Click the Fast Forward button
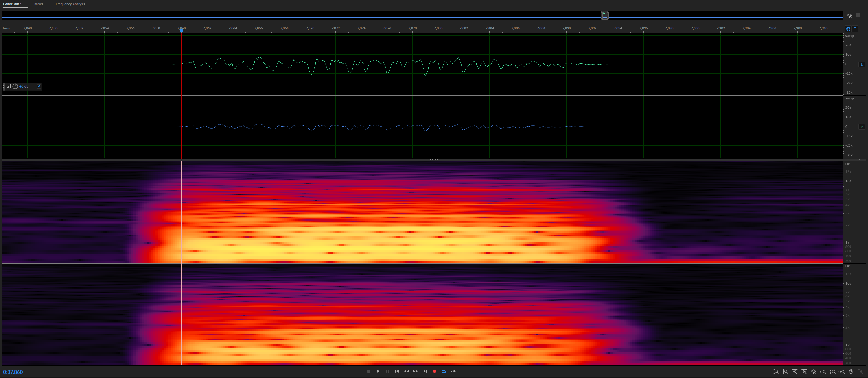Image resolution: width=868 pixels, height=378 pixels. click(415, 371)
